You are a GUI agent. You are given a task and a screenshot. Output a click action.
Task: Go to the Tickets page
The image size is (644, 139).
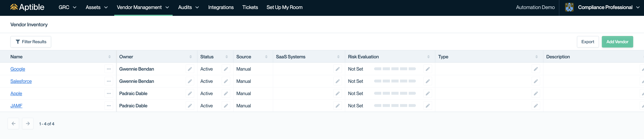250,7
